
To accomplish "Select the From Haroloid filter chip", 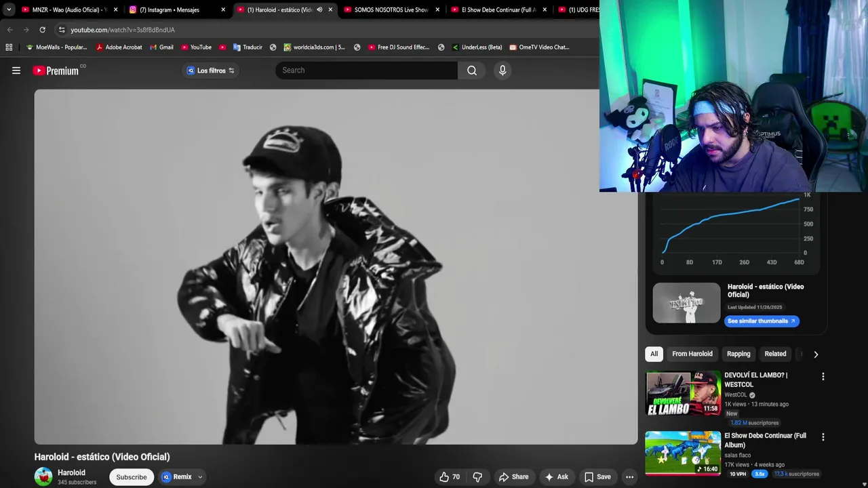I will pos(692,354).
